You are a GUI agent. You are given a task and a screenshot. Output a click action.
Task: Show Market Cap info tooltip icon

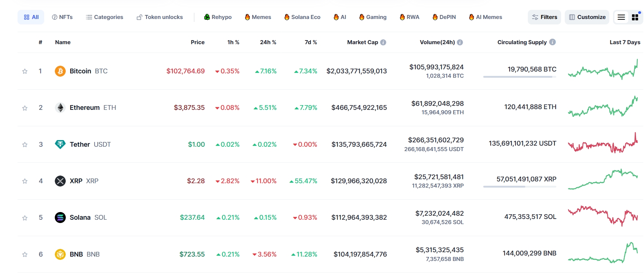[x=383, y=42]
